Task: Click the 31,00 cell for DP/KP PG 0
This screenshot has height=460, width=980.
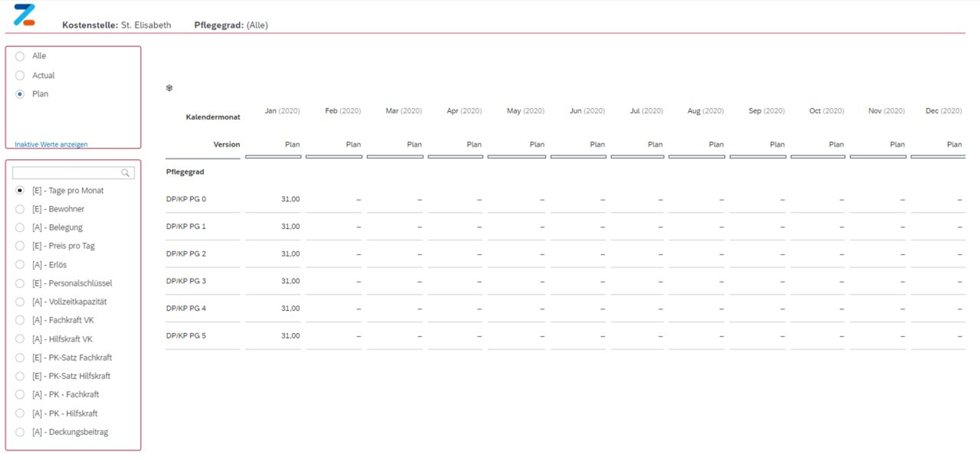Action: 290,199
